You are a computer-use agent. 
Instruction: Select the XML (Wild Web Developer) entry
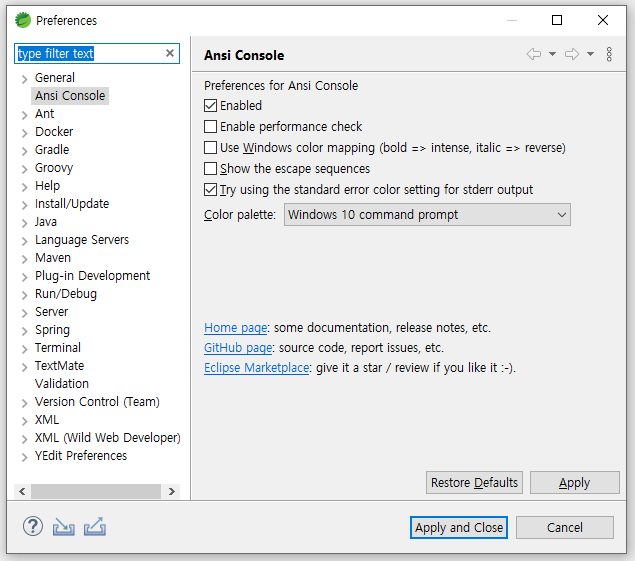108,438
